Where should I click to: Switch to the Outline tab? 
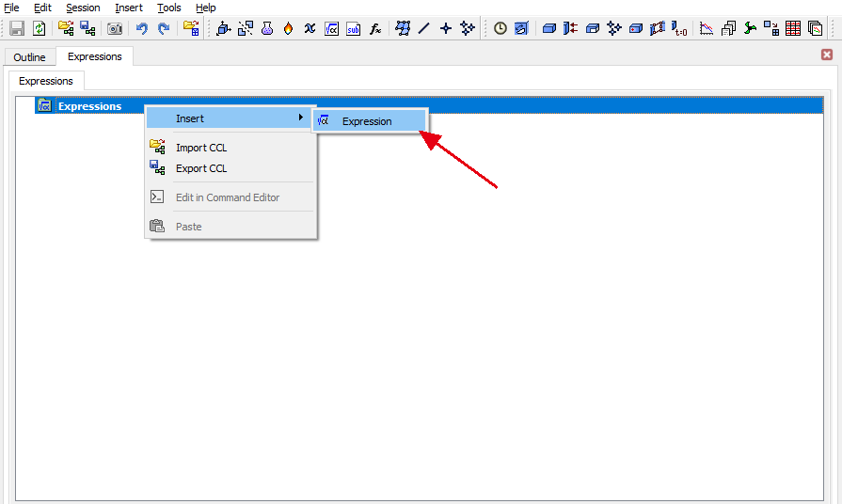[29, 57]
